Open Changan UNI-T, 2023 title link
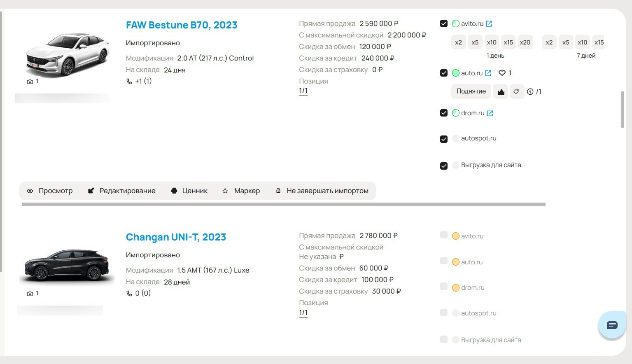632x364 pixels. click(176, 237)
